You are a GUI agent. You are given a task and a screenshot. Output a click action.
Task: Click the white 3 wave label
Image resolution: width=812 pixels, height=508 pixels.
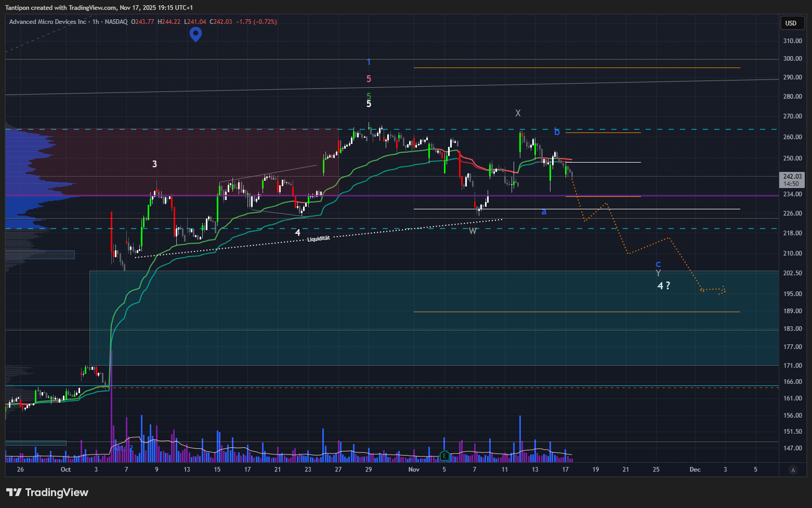154,164
